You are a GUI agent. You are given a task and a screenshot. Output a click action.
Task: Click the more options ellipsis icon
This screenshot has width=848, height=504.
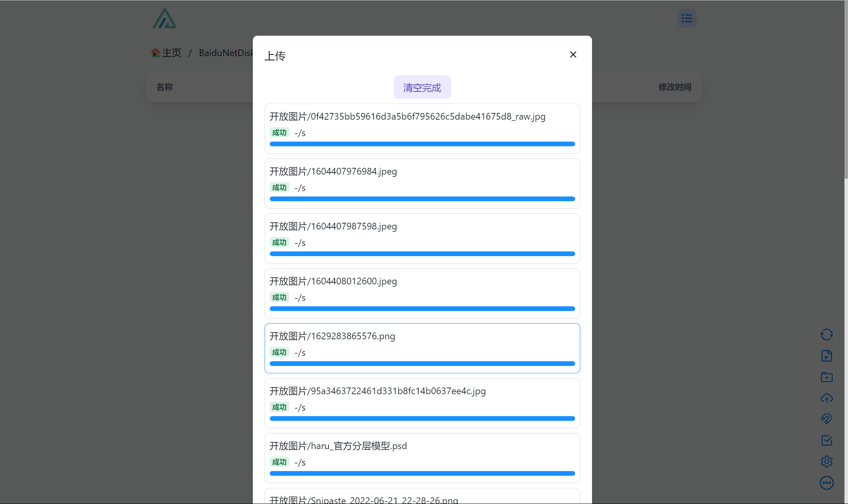[x=826, y=483]
